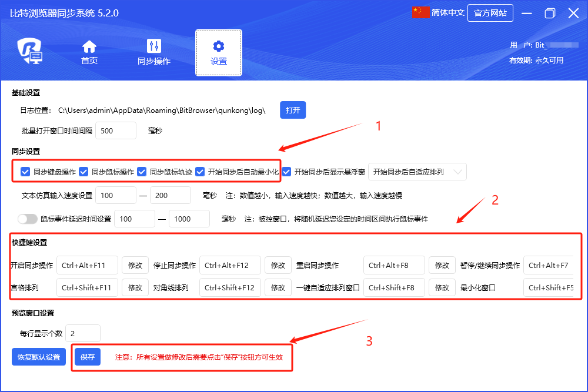The width and height of the screenshot is (588, 392).
Task: Click the 官方网站 button
Action: tap(490, 13)
